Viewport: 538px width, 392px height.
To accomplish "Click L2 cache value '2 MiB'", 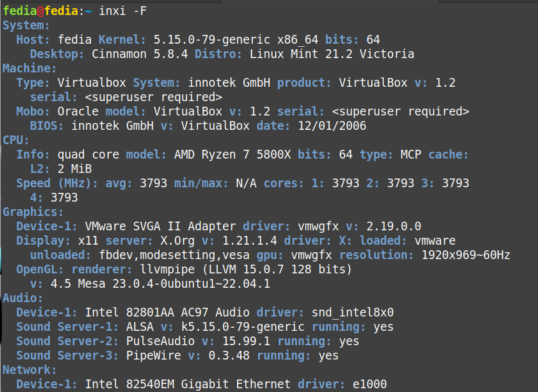I will 74,169.
